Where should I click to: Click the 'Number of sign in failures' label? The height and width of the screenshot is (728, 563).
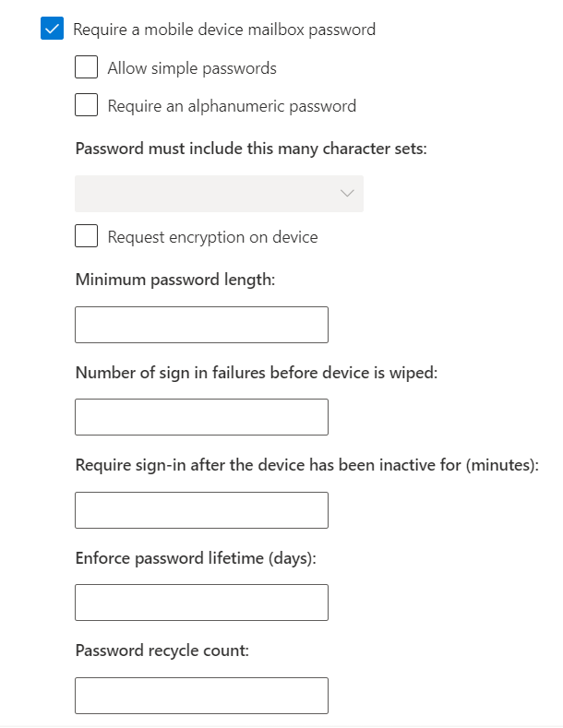(257, 373)
